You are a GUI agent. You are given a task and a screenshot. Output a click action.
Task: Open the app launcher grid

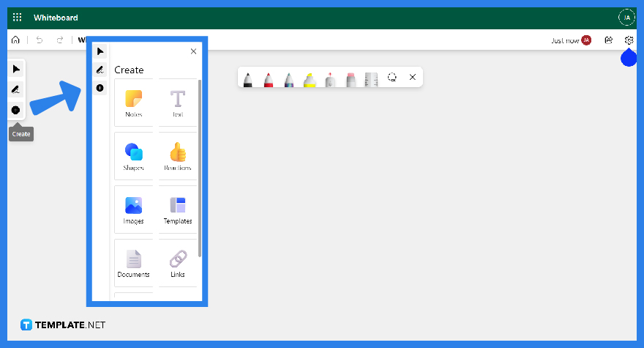(17, 18)
